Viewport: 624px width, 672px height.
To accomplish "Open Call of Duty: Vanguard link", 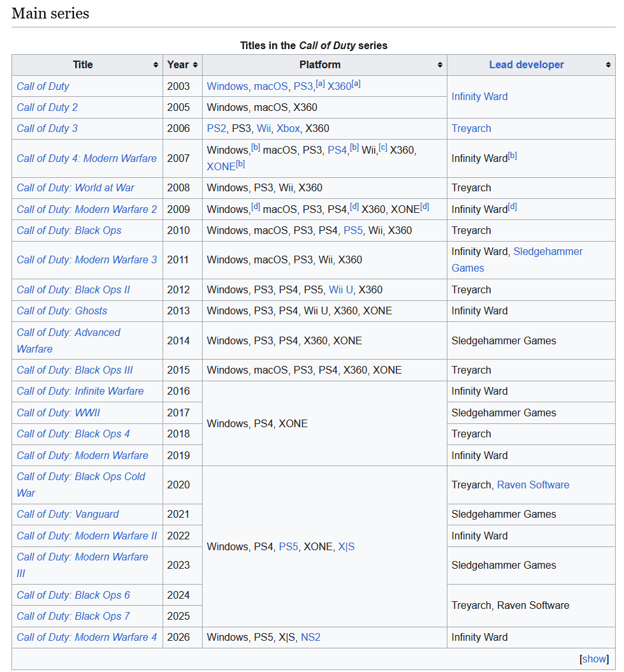I will [x=68, y=514].
